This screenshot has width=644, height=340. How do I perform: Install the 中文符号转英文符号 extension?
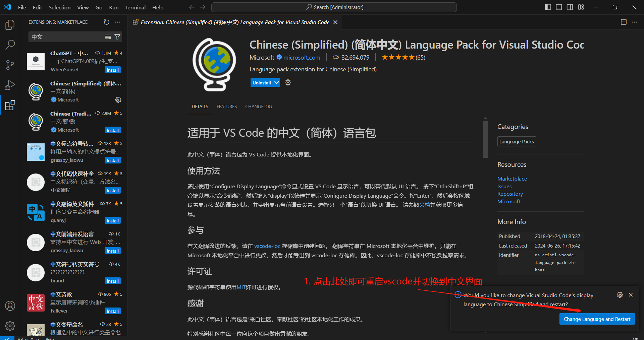click(x=113, y=281)
